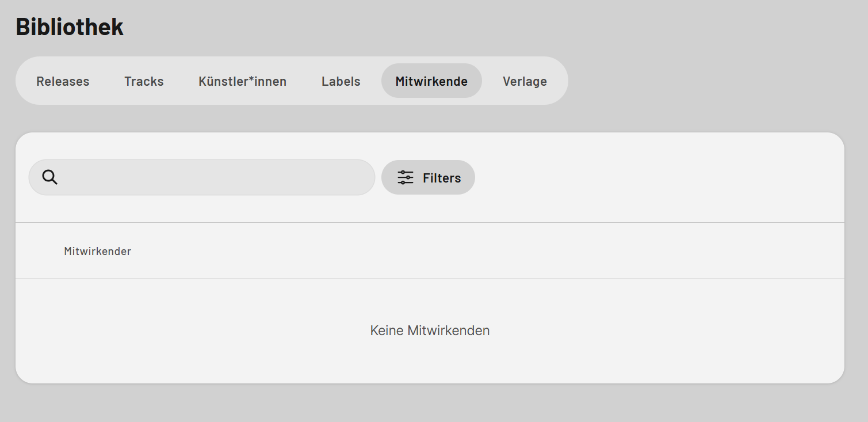Click the sliders icon inside Filters
This screenshot has width=868, height=422.
406,177
